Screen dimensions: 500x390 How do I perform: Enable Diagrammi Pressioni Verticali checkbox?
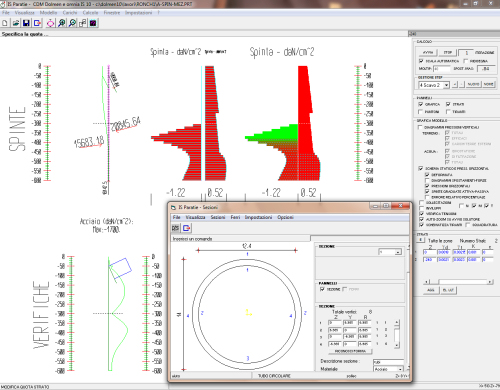[x=420, y=127]
